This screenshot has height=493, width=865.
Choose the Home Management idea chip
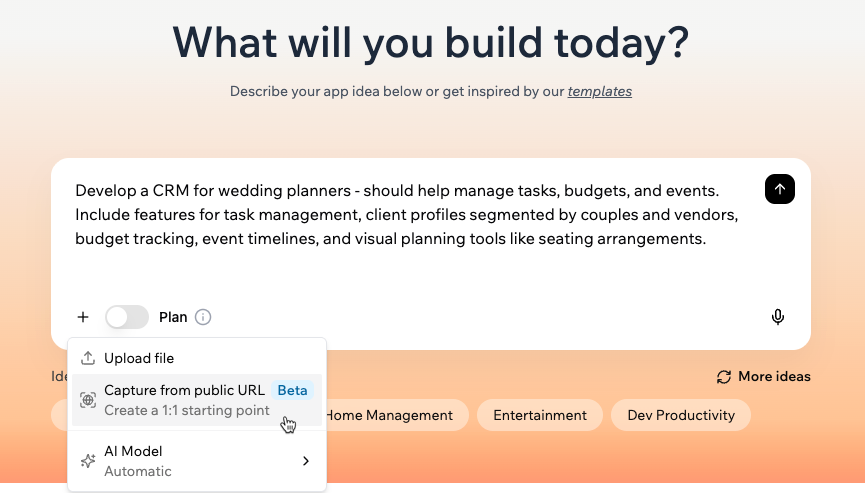pyautogui.click(x=392, y=415)
